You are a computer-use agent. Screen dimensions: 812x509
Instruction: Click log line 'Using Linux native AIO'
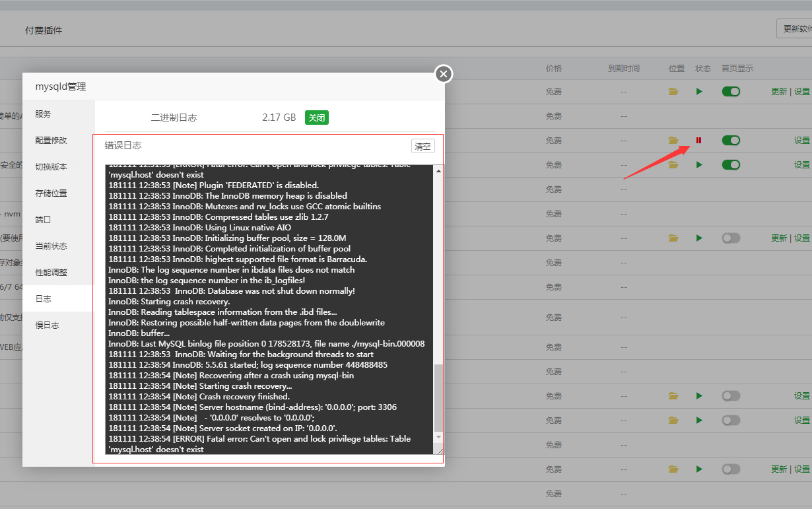[x=200, y=228]
